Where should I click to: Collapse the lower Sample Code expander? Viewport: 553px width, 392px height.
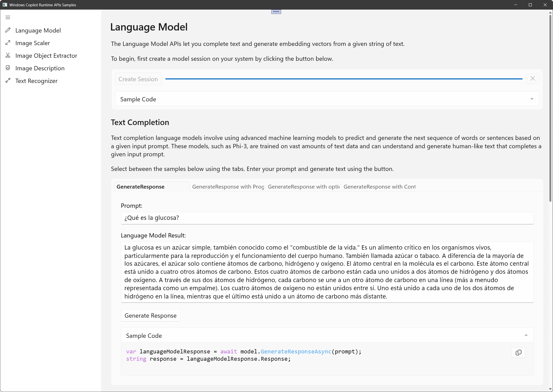coord(526,335)
